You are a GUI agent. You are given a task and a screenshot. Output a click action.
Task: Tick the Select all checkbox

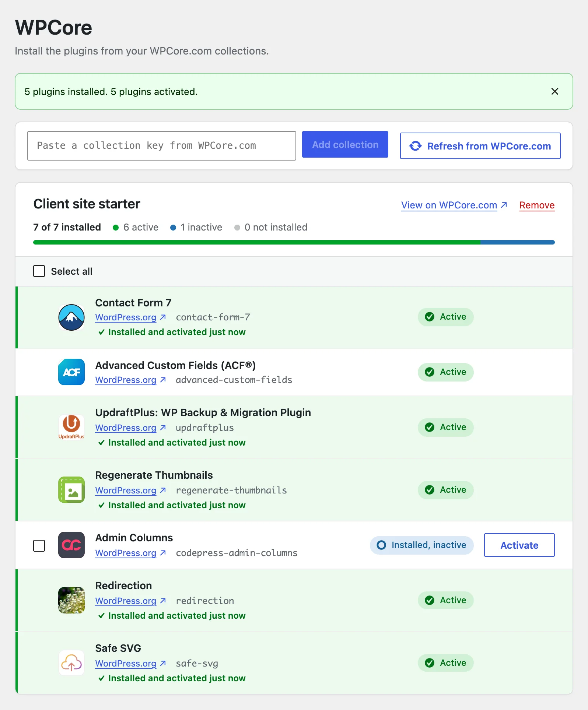tap(39, 271)
